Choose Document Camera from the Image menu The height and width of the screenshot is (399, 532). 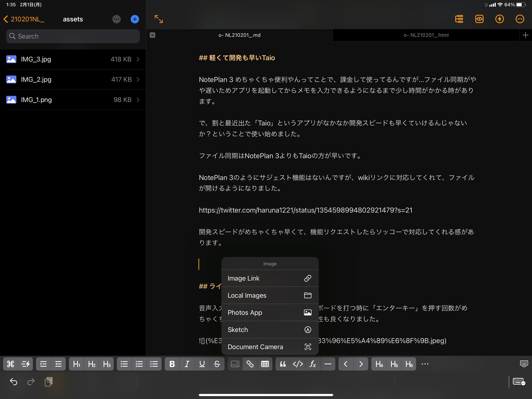pyautogui.click(x=270, y=347)
